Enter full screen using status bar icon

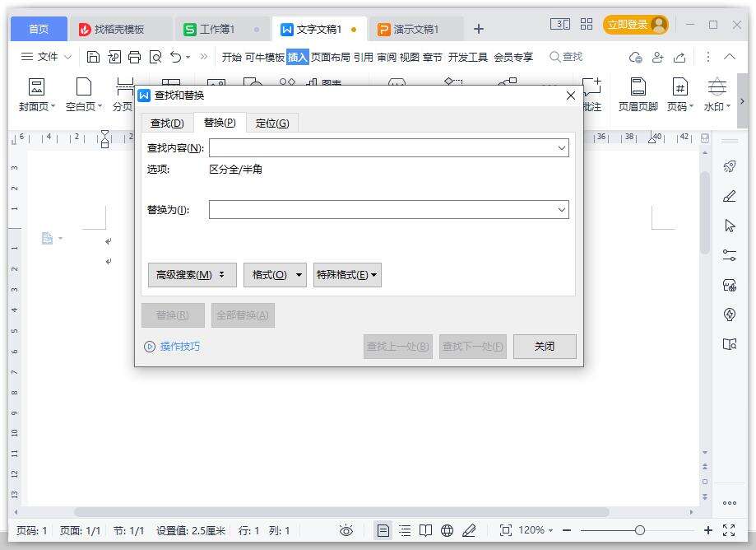pyautogui.click(x=729, y=531)
